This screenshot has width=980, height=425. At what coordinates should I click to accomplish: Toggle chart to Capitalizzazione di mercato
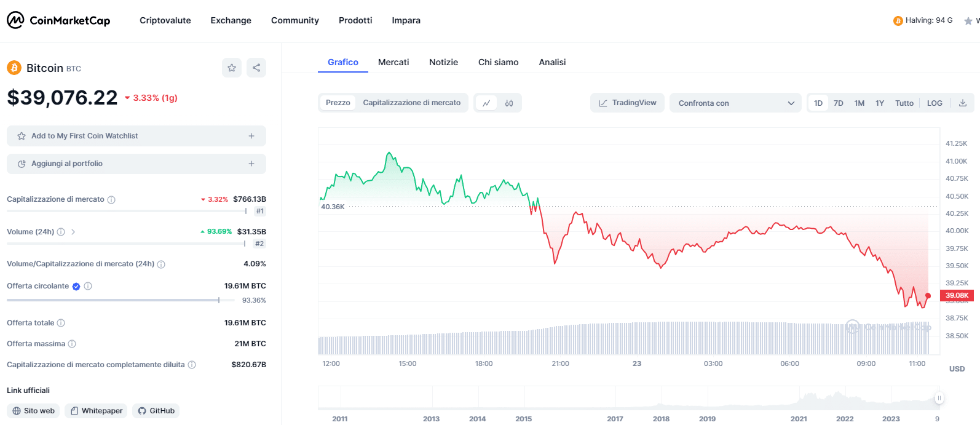click(411, 103)
